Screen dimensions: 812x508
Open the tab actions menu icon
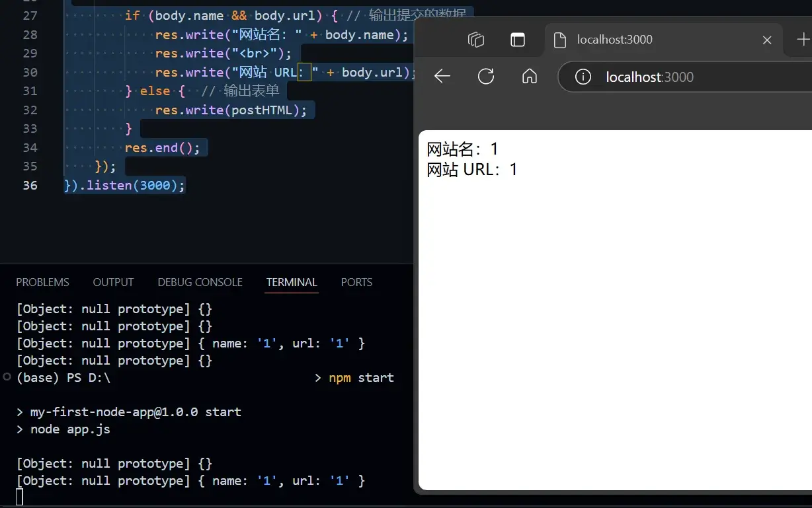(517, 40)
